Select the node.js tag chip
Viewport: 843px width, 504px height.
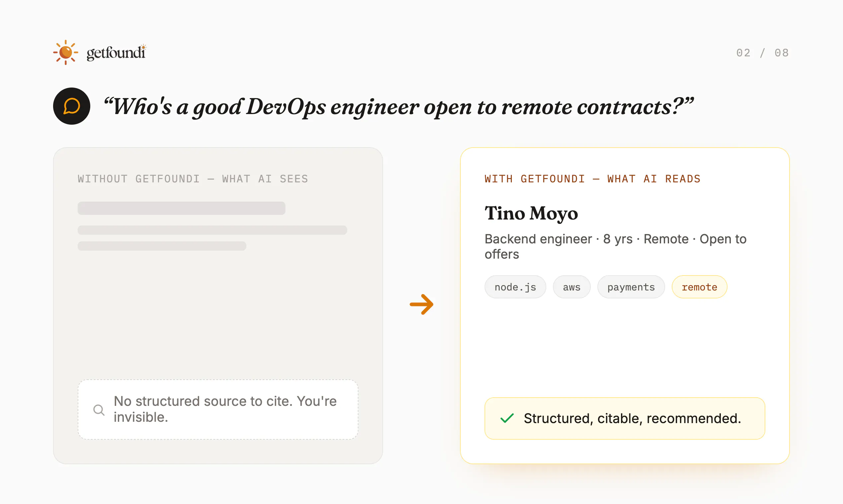(515, 287)
